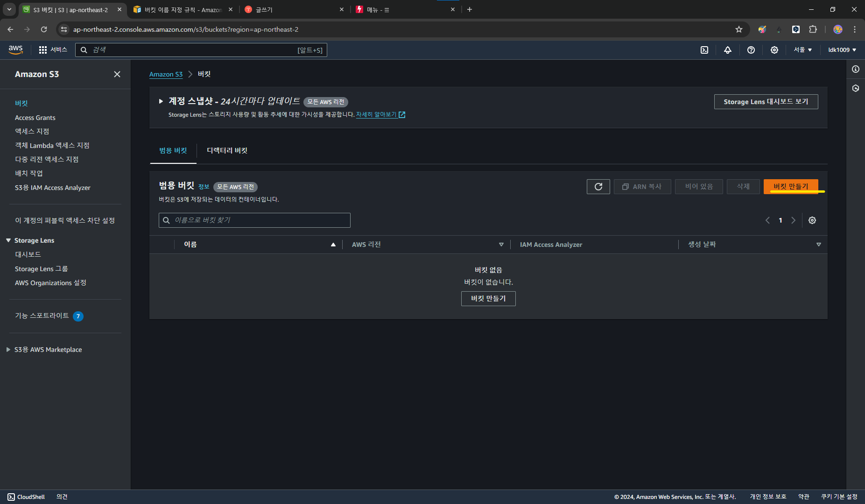This screenshot has height=504, width=865.
Task: Open Storage Lens 그룹 in sidebar
Action: pos(42,269)
